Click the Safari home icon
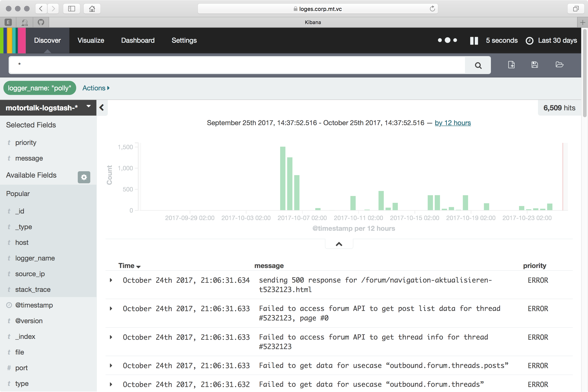The image size is (588, 392). point(92,9)
